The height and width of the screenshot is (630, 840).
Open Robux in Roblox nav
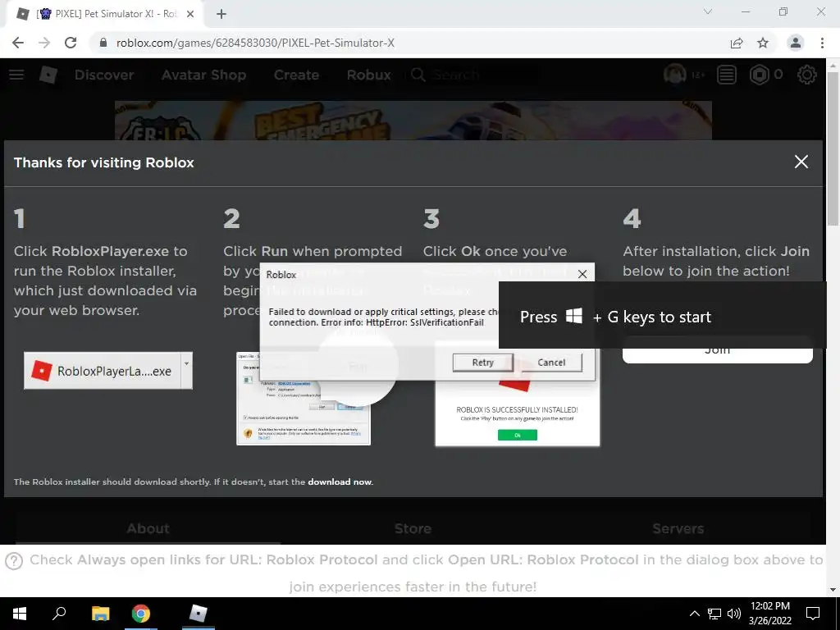click(x=369, y=75)
